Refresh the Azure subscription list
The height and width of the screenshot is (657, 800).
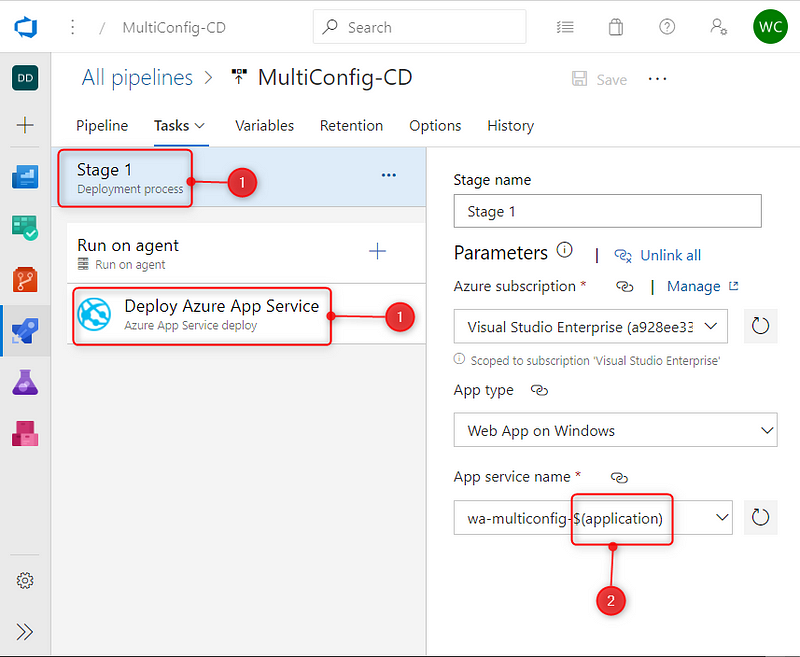(x=760, y=326)
